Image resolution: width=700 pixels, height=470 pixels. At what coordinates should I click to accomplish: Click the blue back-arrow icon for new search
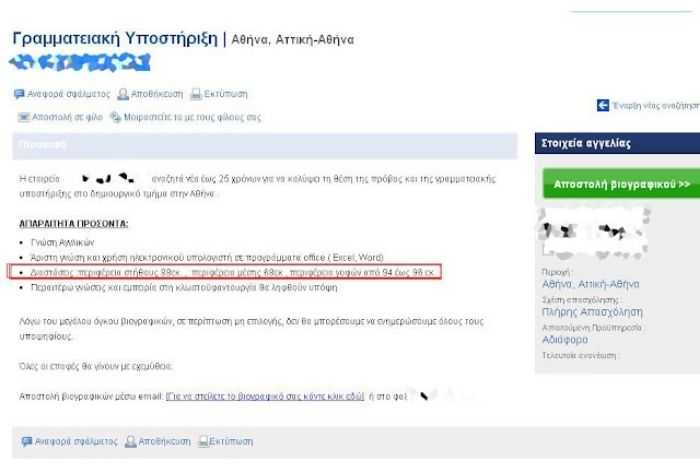(603, 105)
